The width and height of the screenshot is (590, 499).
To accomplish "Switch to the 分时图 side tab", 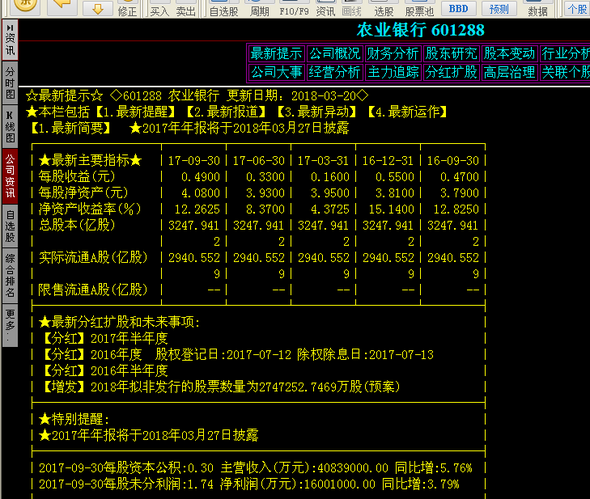I will 10,83.
